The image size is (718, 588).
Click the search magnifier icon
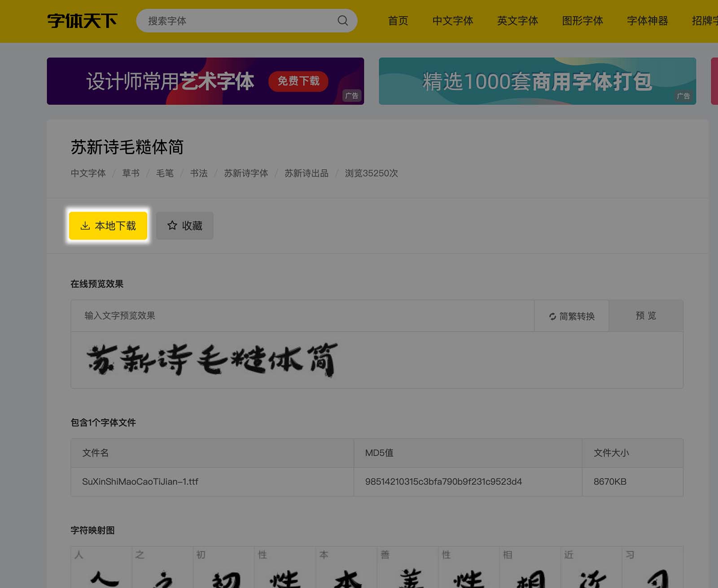pyautogui.click(x=342, y=20)
